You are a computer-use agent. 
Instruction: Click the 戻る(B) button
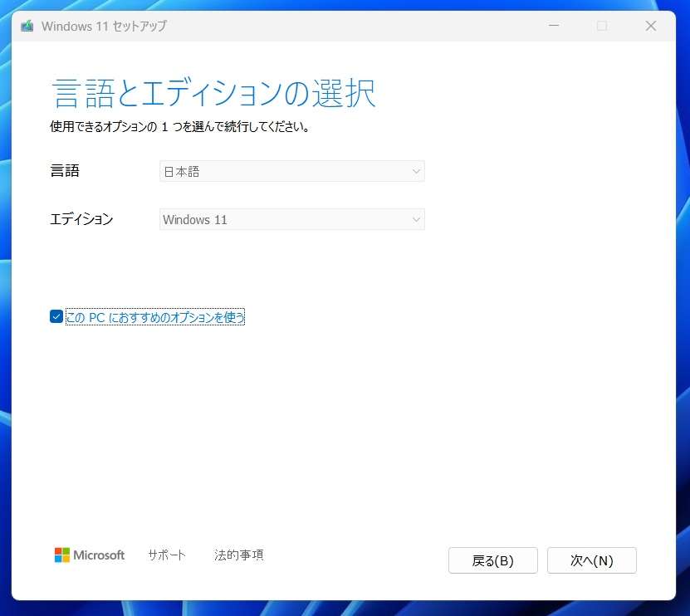493,560
